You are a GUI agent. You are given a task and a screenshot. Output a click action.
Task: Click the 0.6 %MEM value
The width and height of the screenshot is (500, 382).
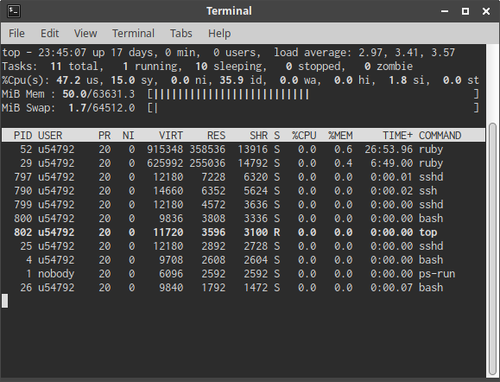coord(343,149)
